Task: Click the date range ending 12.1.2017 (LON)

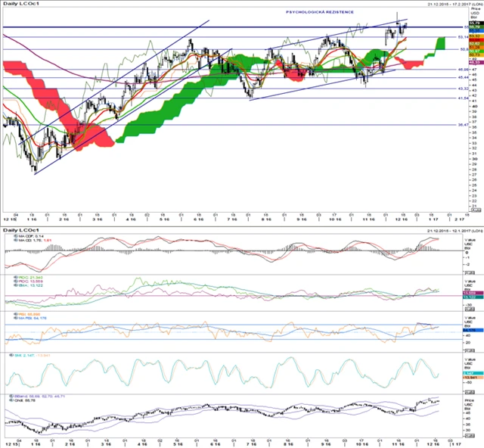Action: pos(455,231)
